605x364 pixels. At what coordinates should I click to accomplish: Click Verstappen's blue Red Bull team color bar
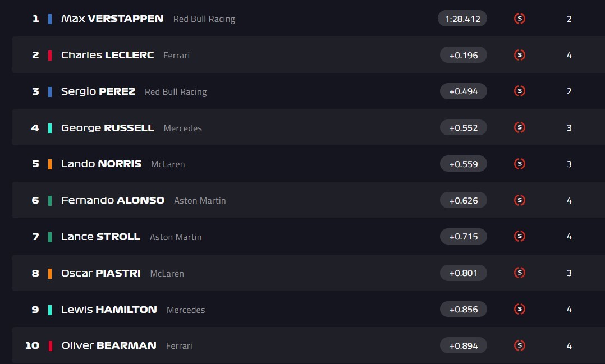pyautogui.click(x=50, y=19)
